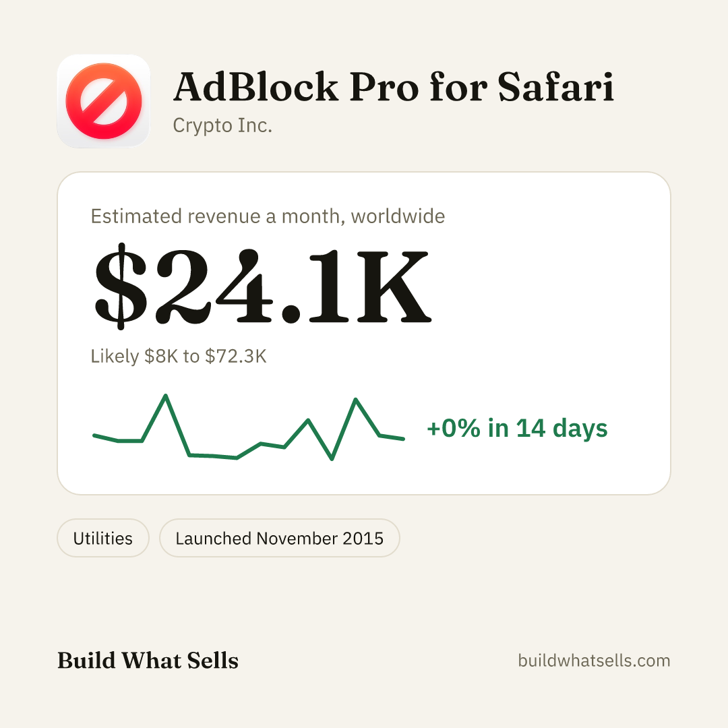This screenshot has height=728, width=728.
Task: Click the first peak of the sparkline
Action: coord(166,396)
